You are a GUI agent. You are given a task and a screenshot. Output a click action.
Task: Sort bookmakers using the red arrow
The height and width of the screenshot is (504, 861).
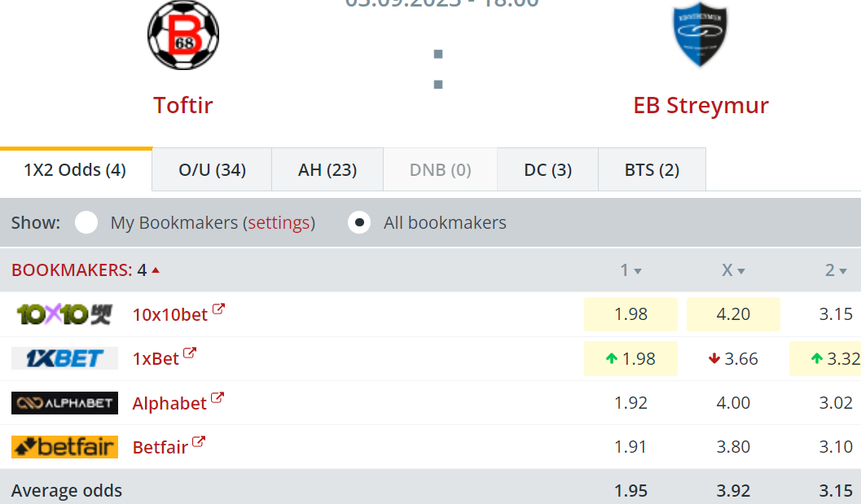point(156,270)
